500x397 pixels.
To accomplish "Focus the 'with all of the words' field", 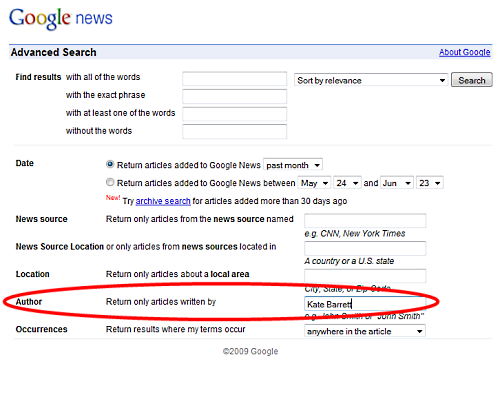I will (x=234, y=79).
